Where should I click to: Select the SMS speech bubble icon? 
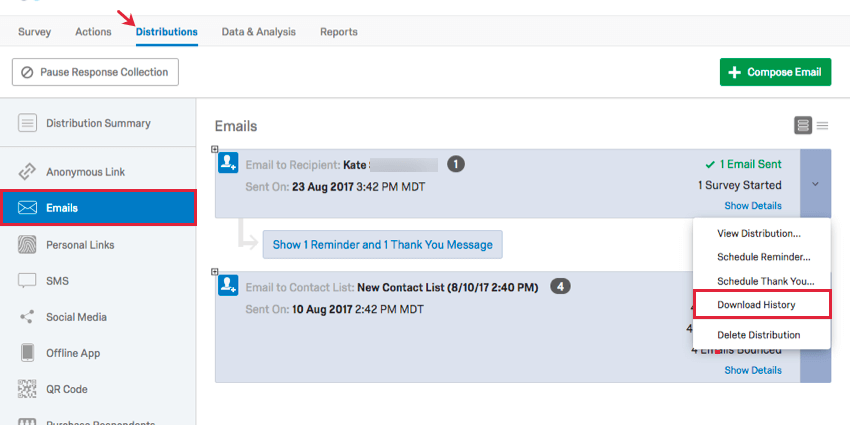(28, 281)
